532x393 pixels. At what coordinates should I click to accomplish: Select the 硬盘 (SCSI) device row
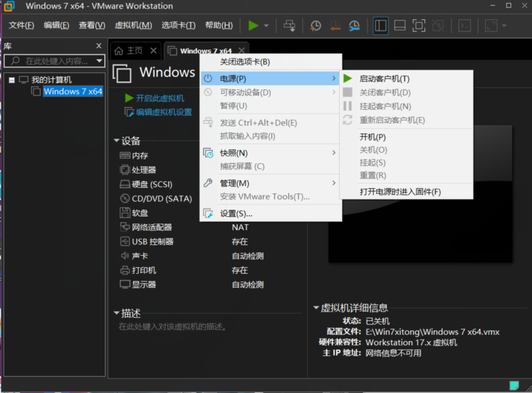[146, 184]
